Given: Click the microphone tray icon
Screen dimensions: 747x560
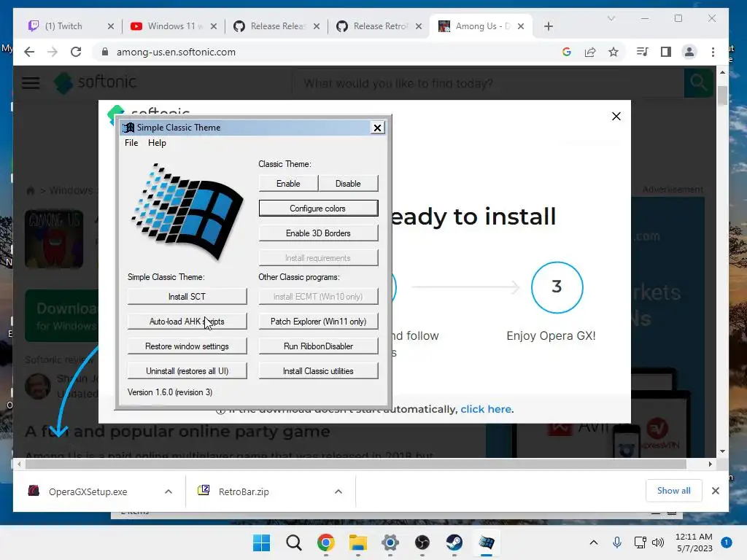Looking at the screenshot, I should (617, 542).
